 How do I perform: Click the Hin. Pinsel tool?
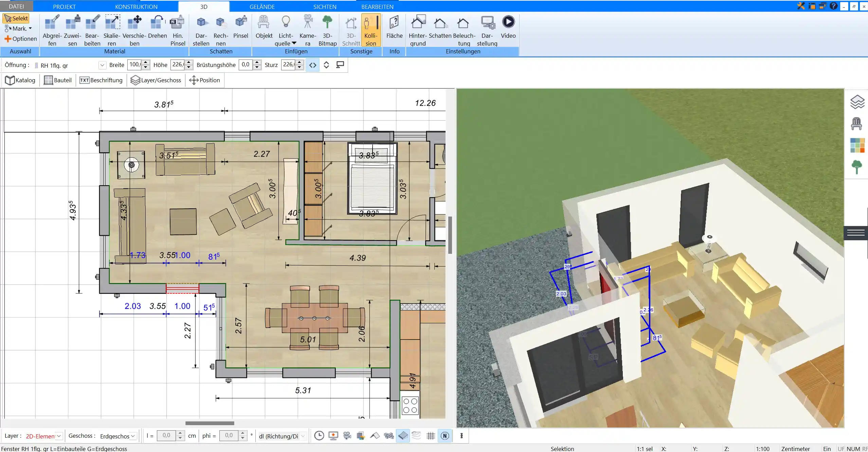pyautogui.click(x=178, y=30)
